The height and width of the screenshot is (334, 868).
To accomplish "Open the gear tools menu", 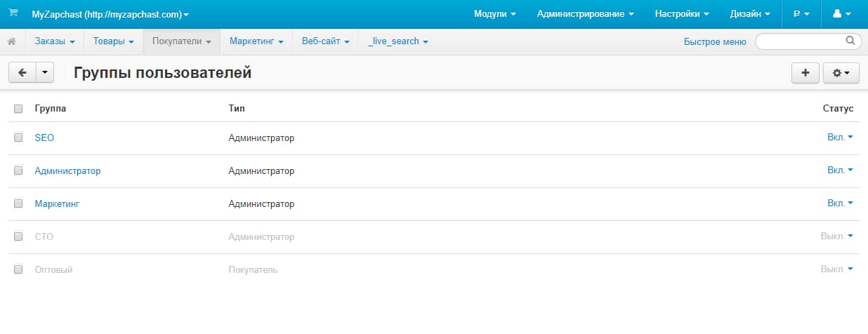I will pos(841,73).
